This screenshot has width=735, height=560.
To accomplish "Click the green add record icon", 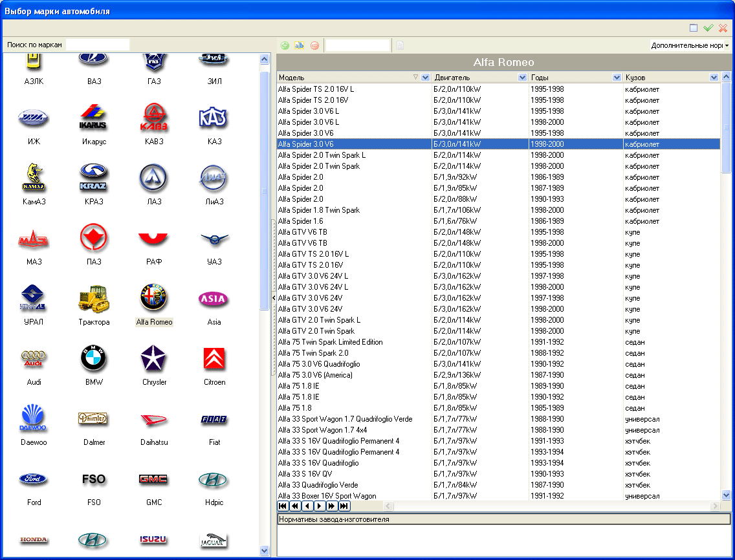I will (285, 45).
